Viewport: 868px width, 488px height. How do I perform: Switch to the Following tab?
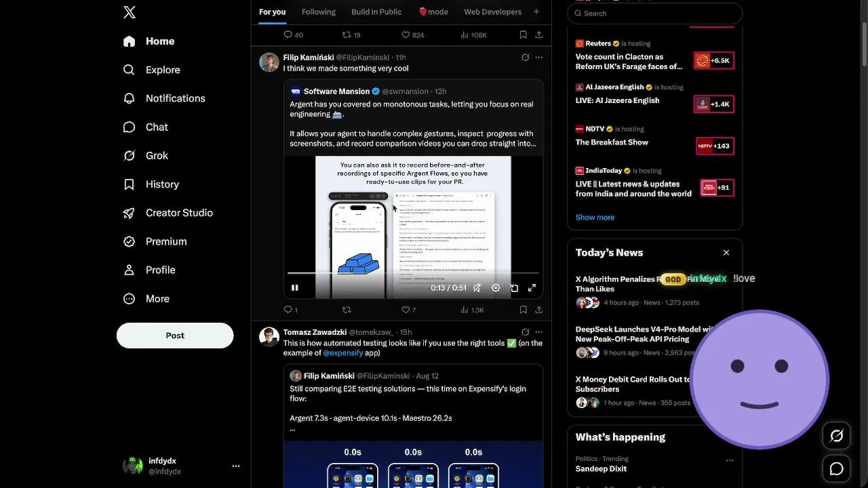[319, 12]
